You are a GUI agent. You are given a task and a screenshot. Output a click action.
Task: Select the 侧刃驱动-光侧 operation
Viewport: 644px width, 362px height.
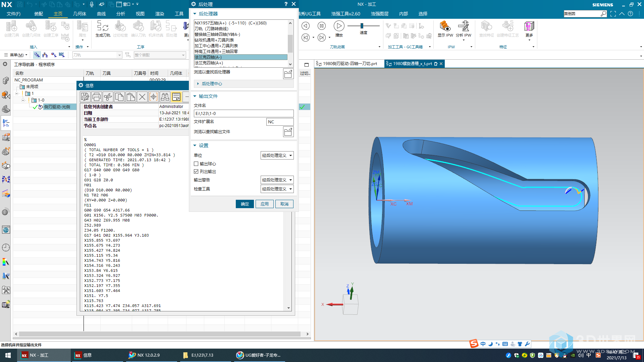point(57,107)
